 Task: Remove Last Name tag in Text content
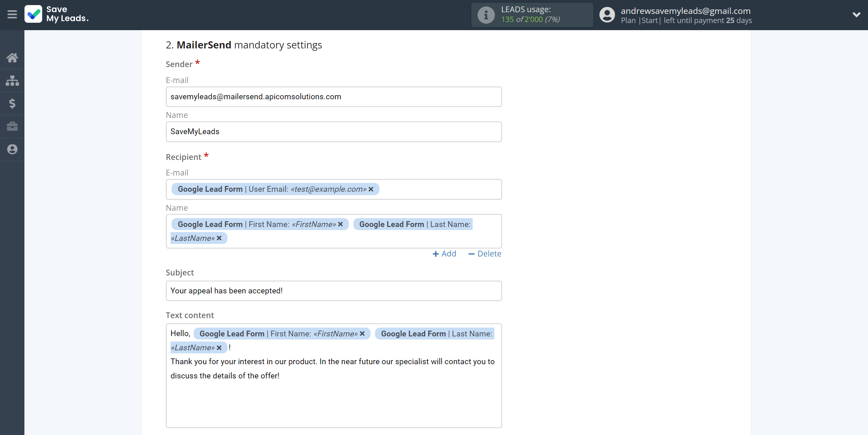pyautogui.click(x=219, y=348)
